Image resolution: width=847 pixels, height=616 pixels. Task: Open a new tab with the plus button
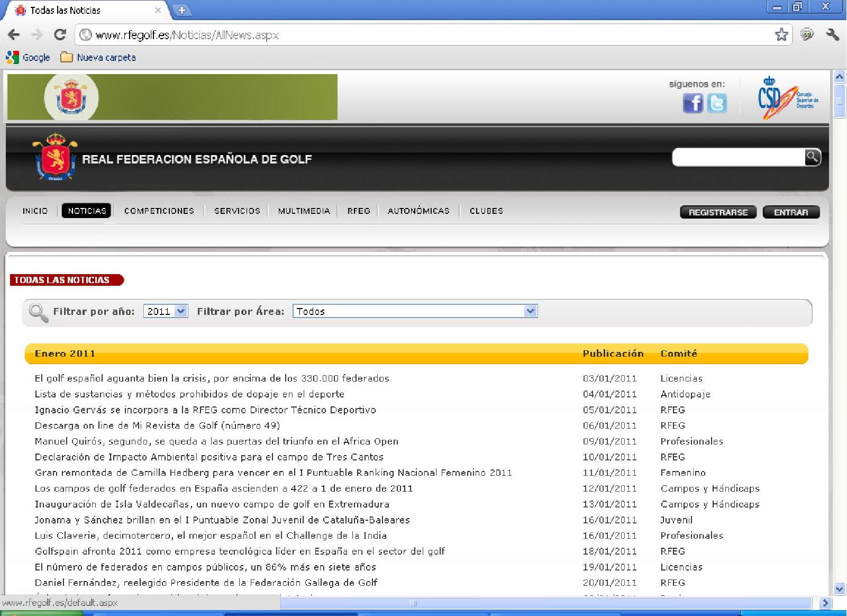(181, 10)
